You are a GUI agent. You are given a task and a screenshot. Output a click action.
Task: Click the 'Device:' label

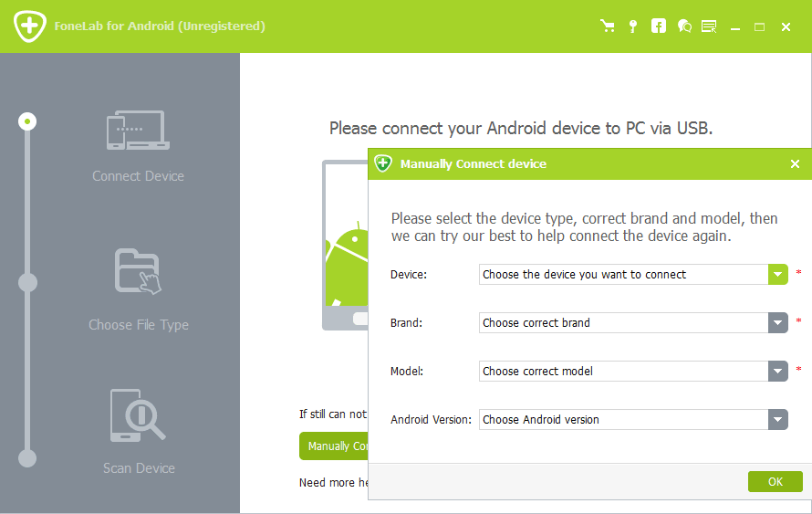click(x=409, y=275)
